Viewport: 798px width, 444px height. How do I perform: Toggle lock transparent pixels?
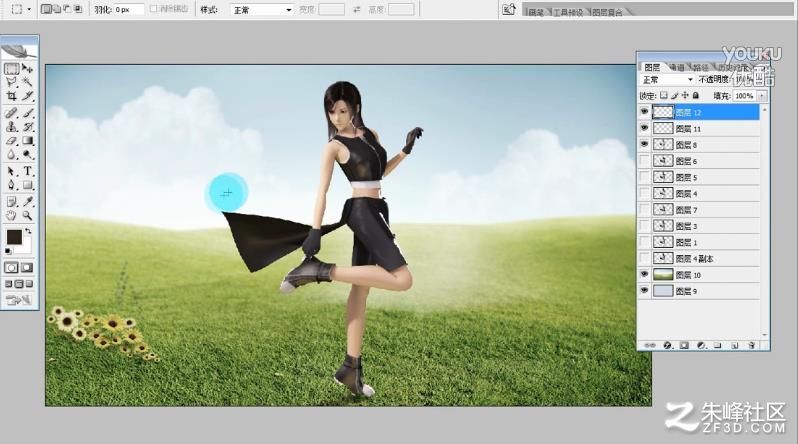point(664,95)
